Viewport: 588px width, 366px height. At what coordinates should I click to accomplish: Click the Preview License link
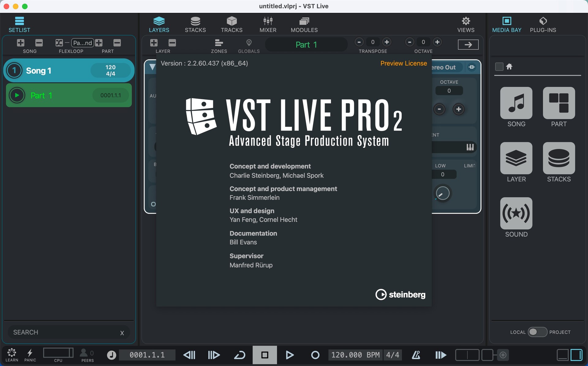click(x=404, y=63)
